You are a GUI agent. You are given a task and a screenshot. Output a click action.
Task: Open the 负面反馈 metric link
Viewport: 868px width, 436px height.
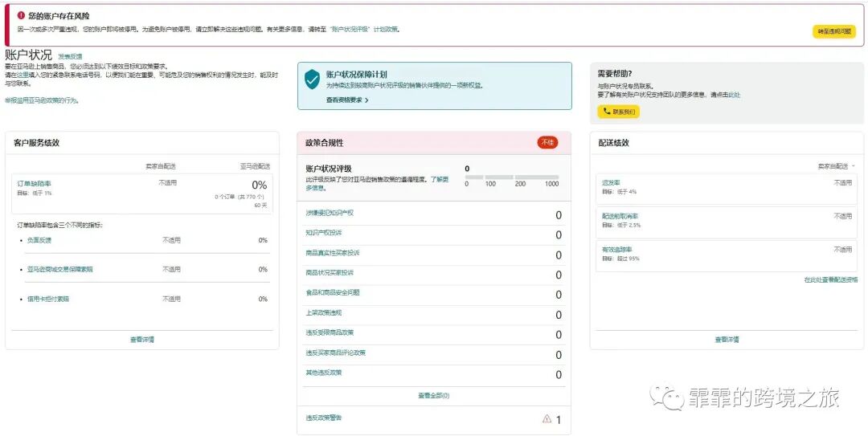(x=39, y=240)
